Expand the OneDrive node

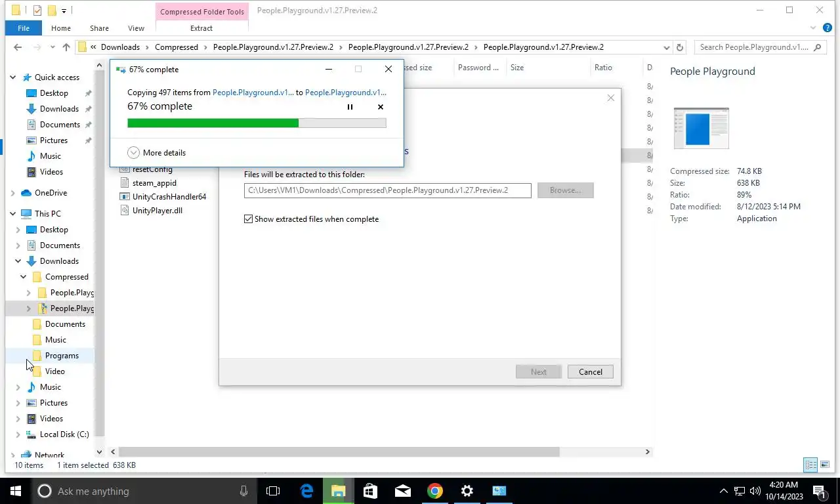[12, 193]
